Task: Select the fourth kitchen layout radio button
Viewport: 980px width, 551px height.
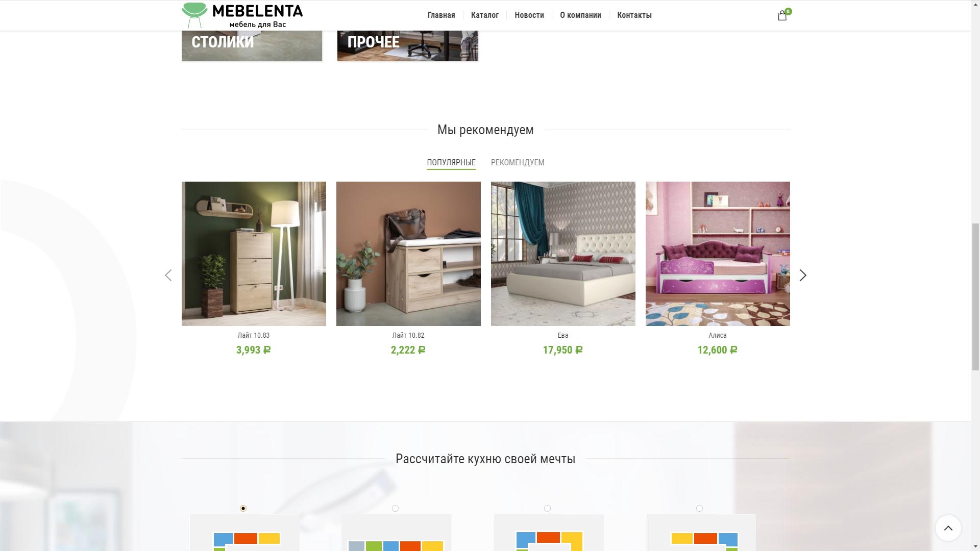Action: (x=699, y=508)
